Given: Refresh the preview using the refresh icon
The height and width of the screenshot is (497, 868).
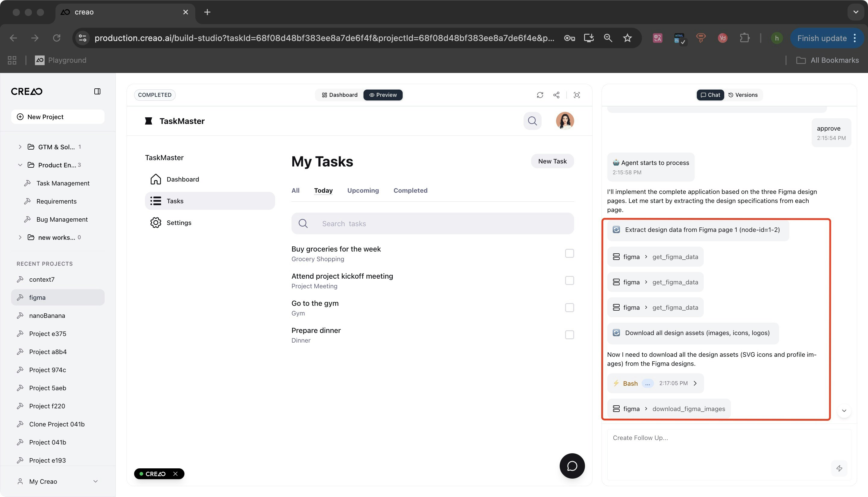Looking at the screenshot, I should pyautogui.click(x=540, y=95).
